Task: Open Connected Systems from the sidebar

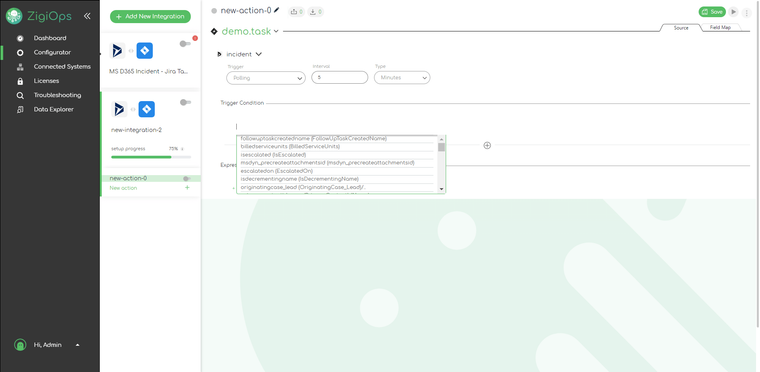Action: [x=62, y=66]
